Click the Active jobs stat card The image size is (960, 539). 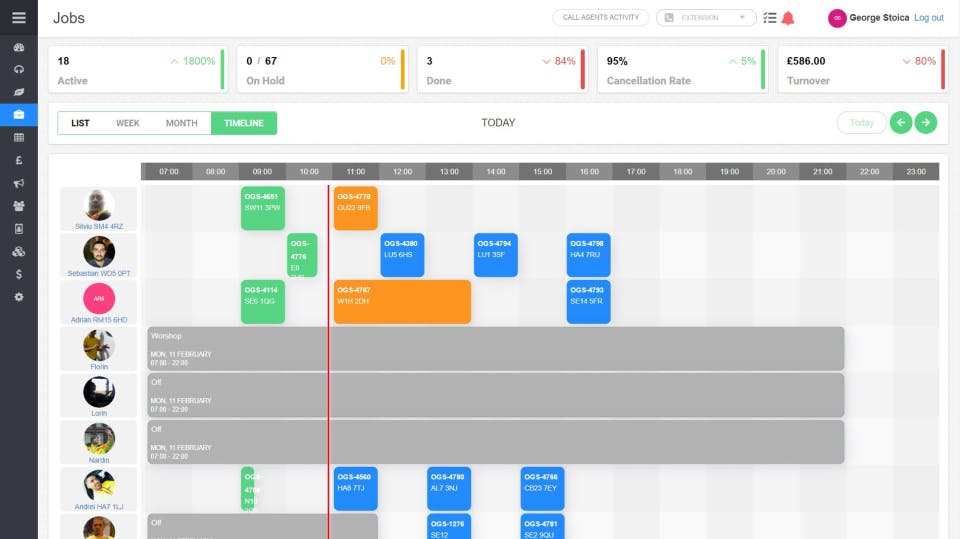coord(138,70)
